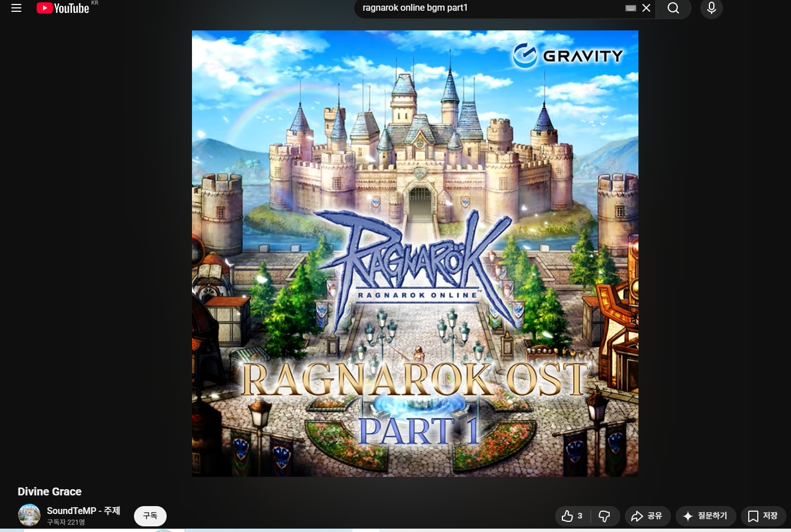Save video to playlist via 저장
The width and height of the screenshot is (791, 532).
tap(763, 516)
